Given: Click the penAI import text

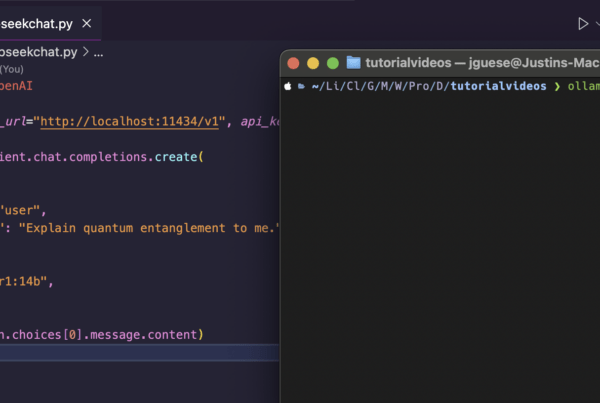Looking at the screenshot, I should pos(16,86).
